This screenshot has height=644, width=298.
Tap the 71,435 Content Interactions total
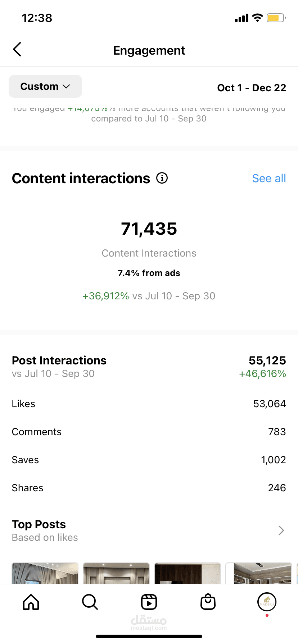coord(149,229)
